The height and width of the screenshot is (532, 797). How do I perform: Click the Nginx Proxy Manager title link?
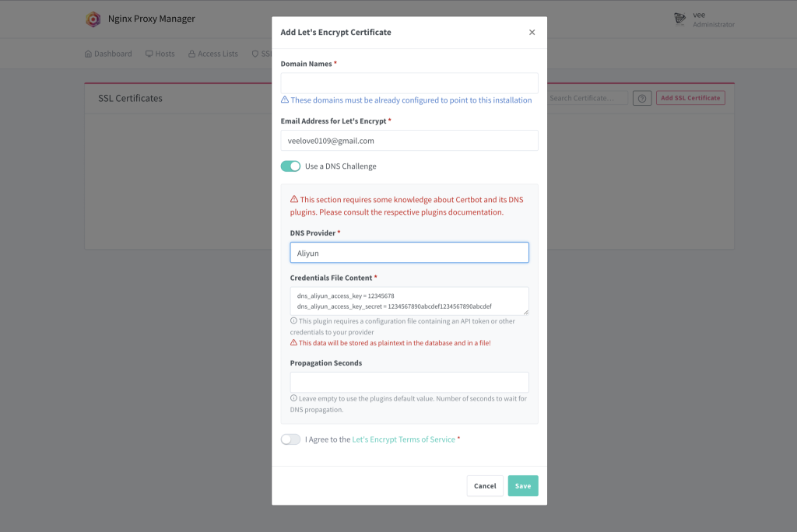tap(152, 19)
